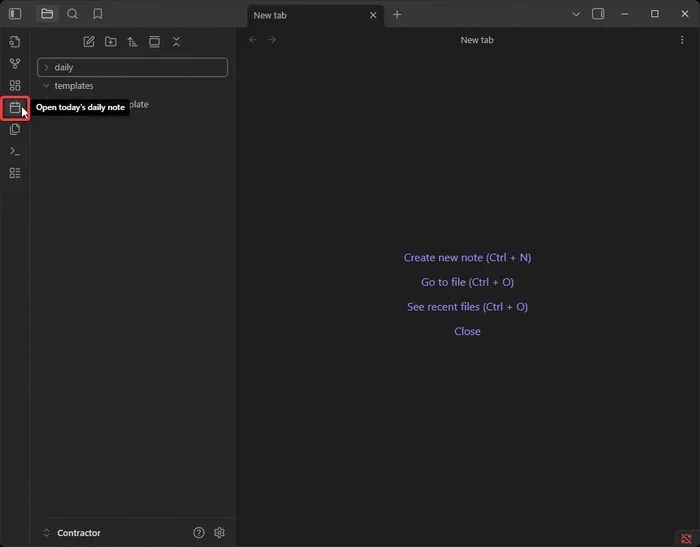700x547 pixels.
Task: Open more options three-dot menu
Action: click(682, 40)
